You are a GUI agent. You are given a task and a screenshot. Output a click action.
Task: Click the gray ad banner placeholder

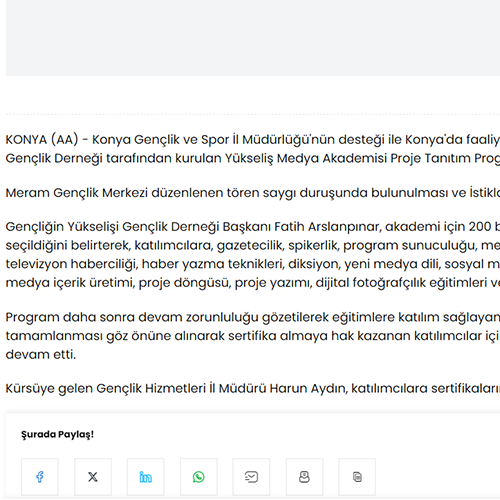tap(253, 38)
